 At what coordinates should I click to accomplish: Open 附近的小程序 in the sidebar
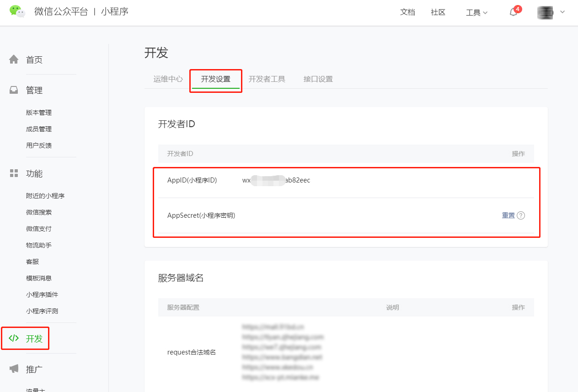[45, 196]
